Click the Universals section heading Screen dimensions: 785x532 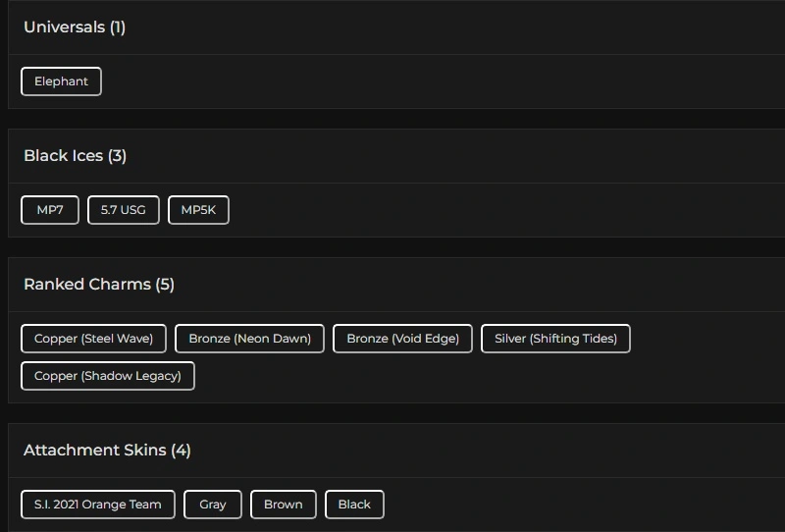(64, 27)
